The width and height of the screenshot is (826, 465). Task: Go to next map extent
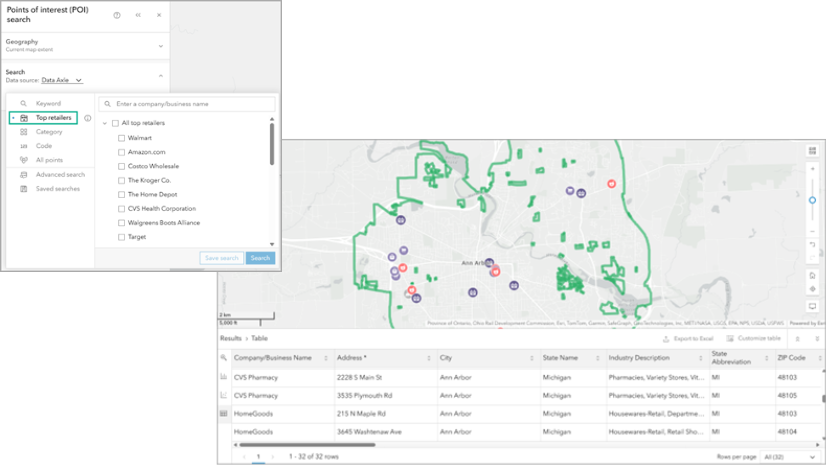coord(812,258)
